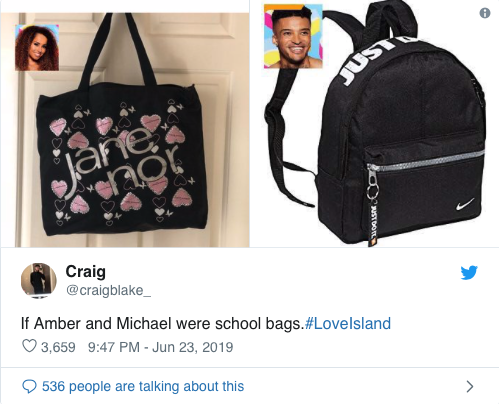Open the info icon on the image
The width and height of the screenshot is (499, 404).
point(485,13)
